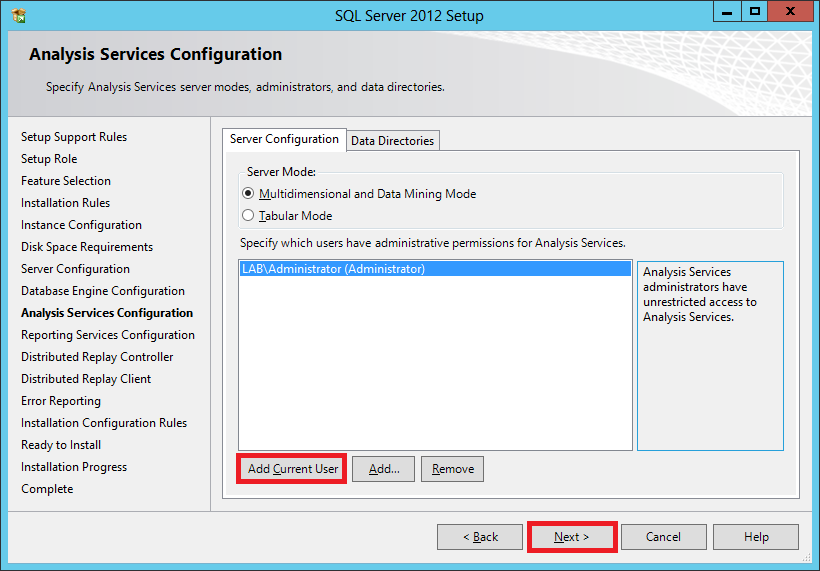The height and width of the screenshot is (571, 820).
Task: Select Multidimensional and Data Mining Mode
Action: pyautogui.click(x=249, y=194)
